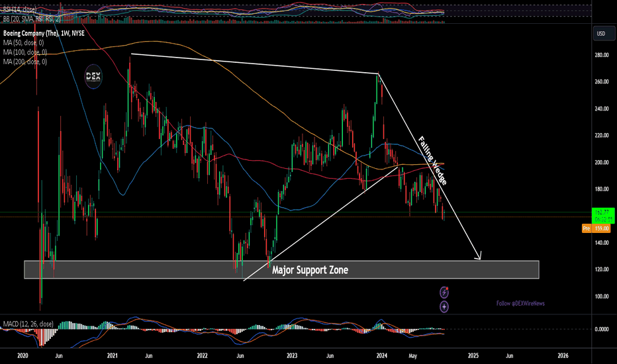Click the orange Pre 159.00 pre-market label

(596, 228)
